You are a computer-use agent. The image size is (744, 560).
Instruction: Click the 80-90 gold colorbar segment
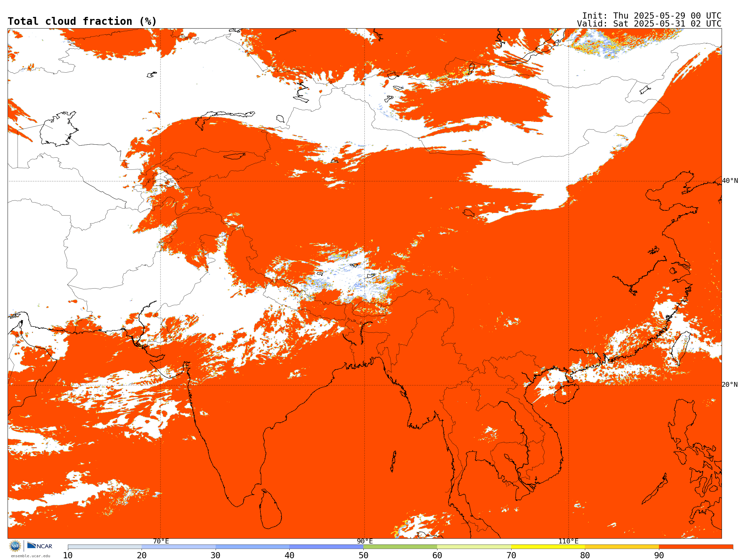[622, 547]
